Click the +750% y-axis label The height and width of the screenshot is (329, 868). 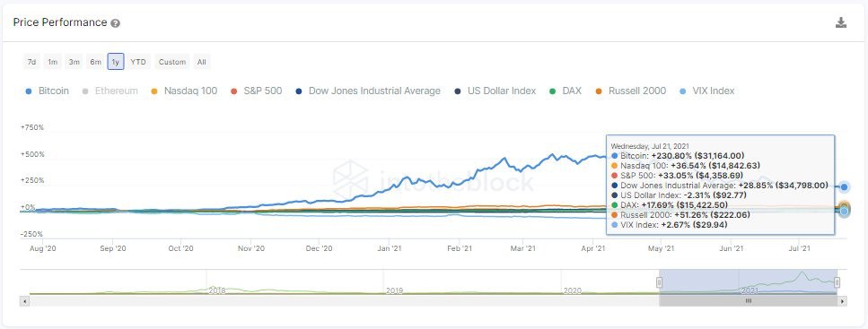[x=32, y=127]
